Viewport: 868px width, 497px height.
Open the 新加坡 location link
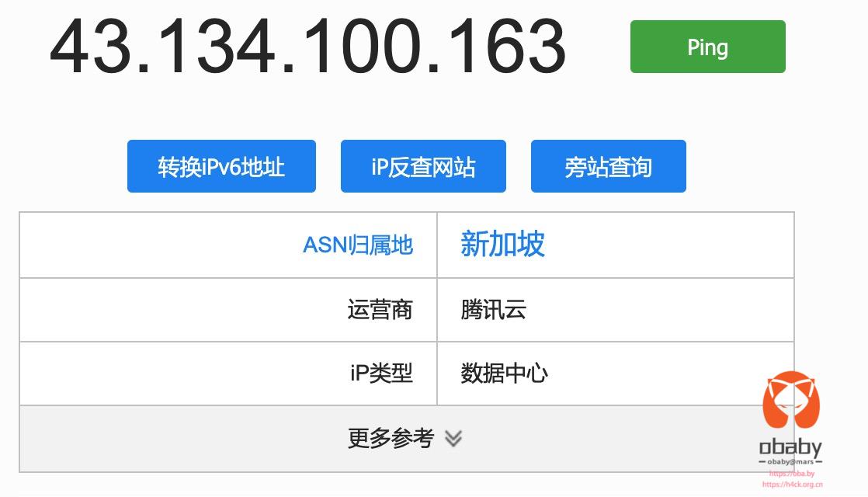[502, 244]
